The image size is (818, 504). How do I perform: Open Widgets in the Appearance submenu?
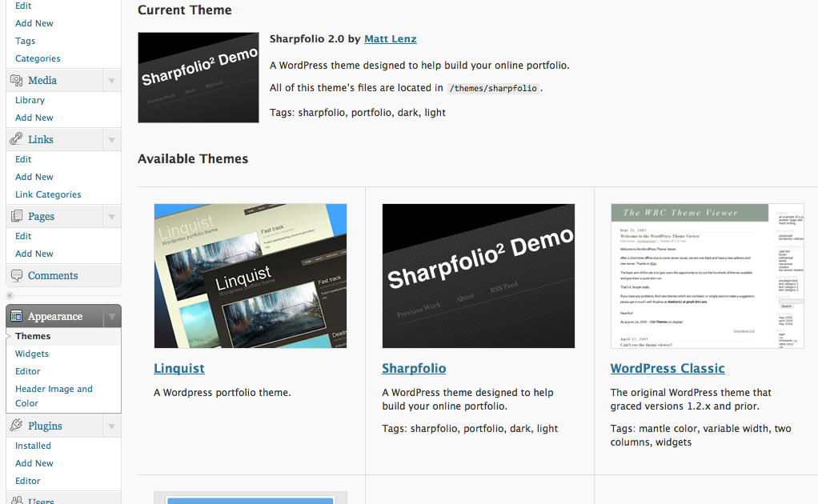tap(32, 354)
